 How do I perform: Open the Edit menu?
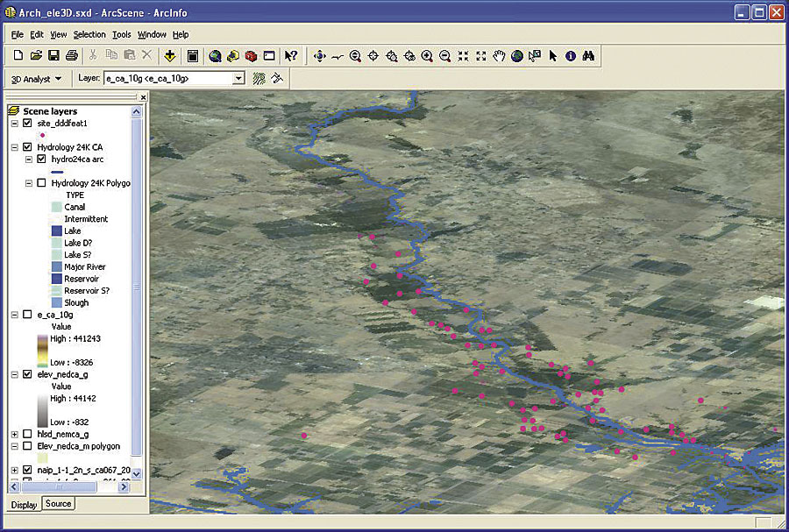37,35
